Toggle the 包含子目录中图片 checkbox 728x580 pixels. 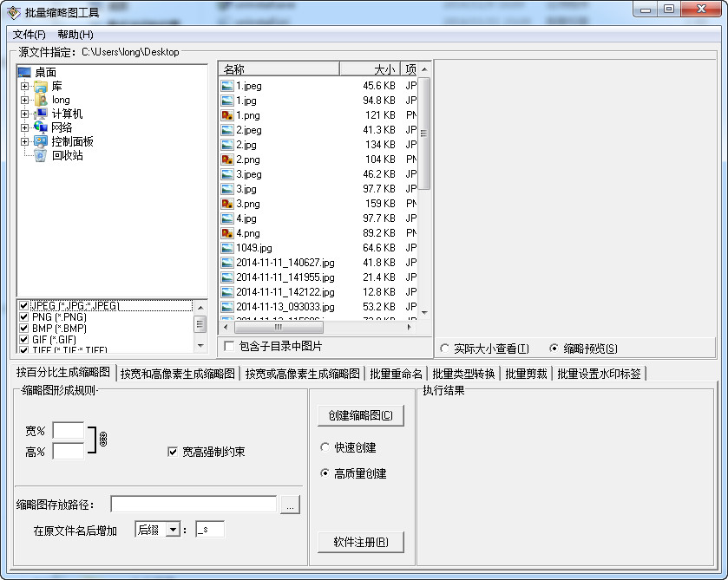pyautogui.click(x=229, y=347)
